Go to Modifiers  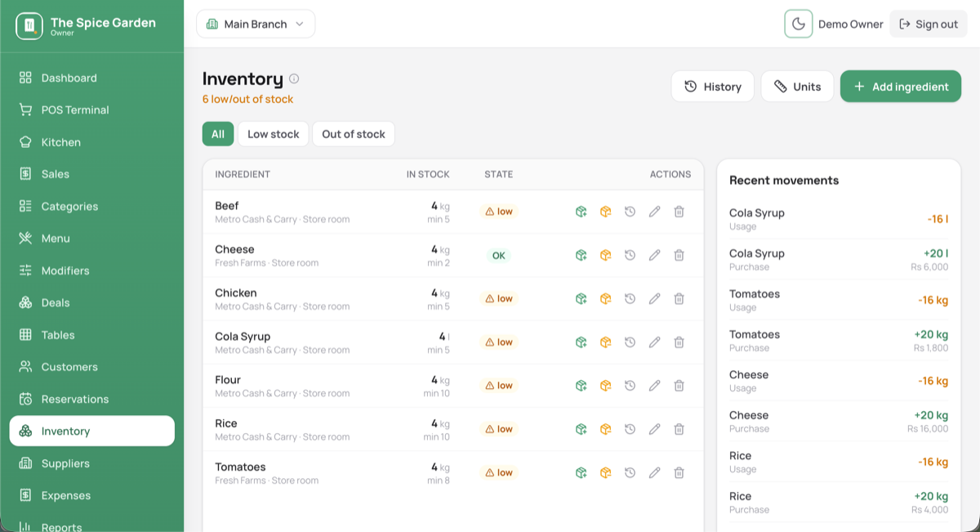click(91, 270)
